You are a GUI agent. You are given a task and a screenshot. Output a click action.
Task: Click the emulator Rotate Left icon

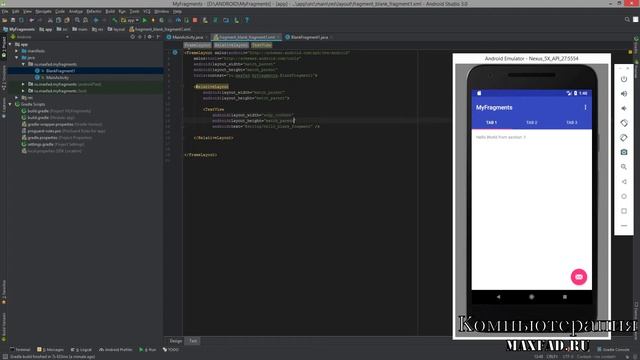pos(624,123)
